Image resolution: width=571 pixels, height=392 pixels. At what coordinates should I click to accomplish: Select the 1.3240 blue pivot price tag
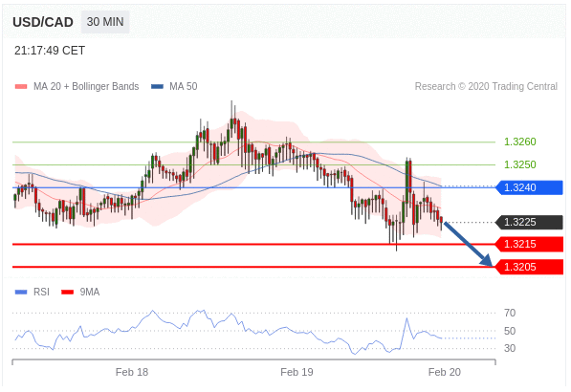tap(530, 187)
